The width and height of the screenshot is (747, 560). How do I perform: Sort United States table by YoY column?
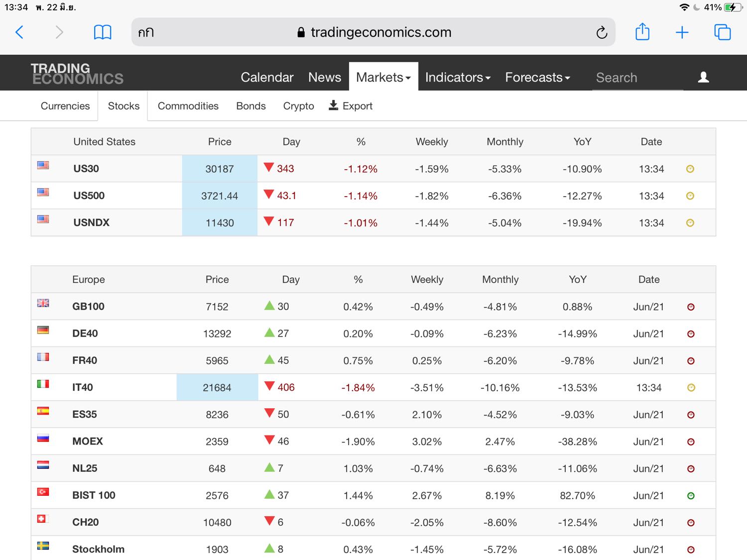[582, 142]
